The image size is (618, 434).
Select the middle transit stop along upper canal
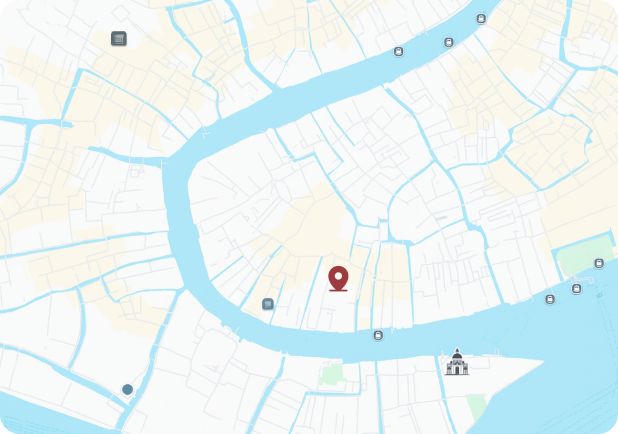pos(449,42)
